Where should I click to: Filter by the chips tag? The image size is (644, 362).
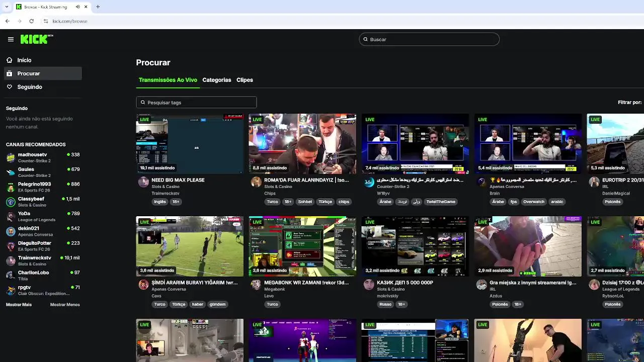[x=344, y=202]
